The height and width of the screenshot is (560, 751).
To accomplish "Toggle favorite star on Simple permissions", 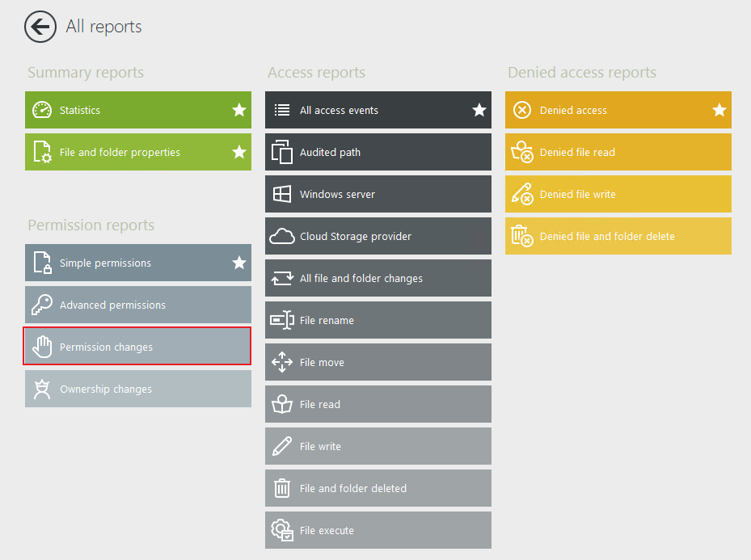I will 239,263.
